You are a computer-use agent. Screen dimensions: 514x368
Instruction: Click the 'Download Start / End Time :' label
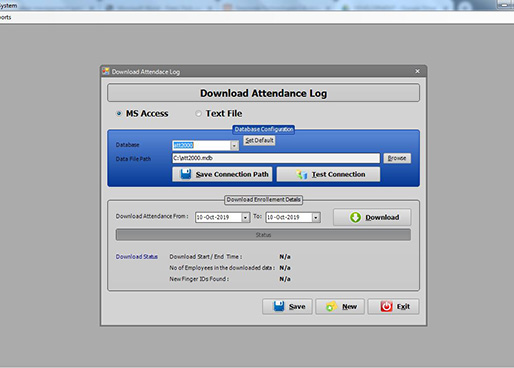[206, 257]
